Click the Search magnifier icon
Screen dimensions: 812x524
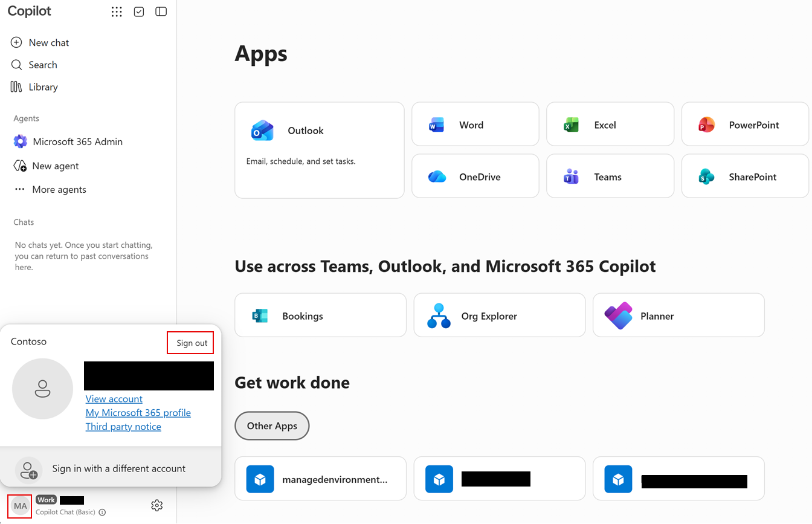click(16, 65)
